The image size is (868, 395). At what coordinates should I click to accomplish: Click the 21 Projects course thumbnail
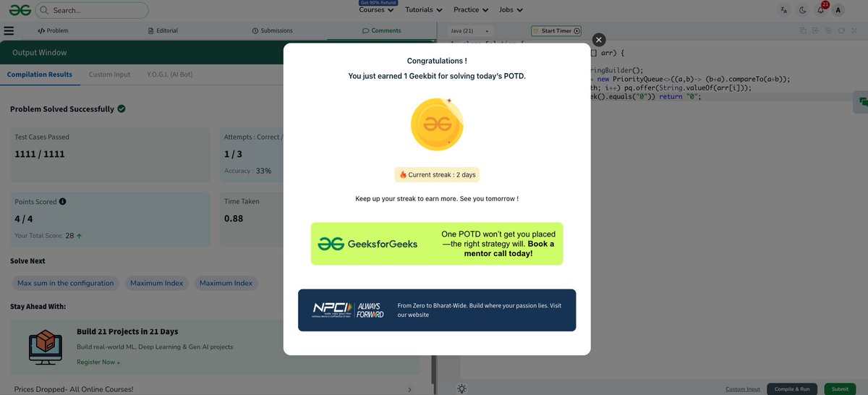(x=46, y=346)
